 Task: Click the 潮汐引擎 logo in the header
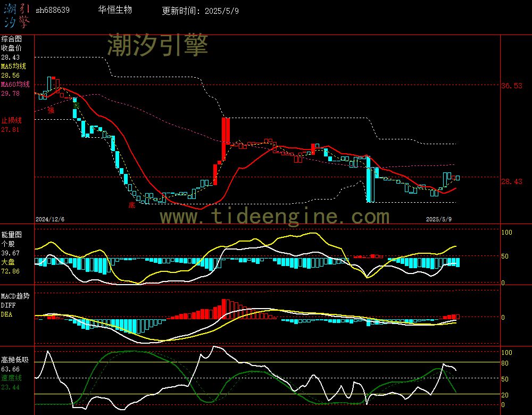(16, 15)
